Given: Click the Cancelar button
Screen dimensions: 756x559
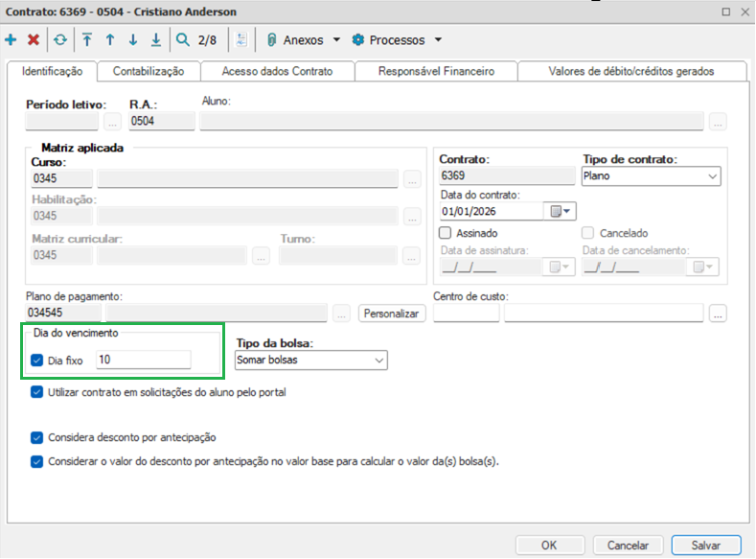Looking at the screenshot, I should 628,545.
